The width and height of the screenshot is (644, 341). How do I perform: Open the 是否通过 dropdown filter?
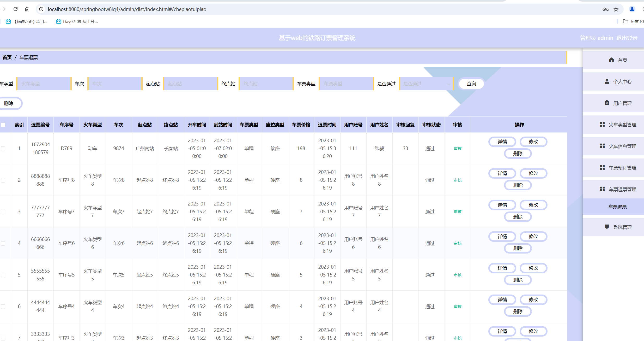[x=426, y=84]
